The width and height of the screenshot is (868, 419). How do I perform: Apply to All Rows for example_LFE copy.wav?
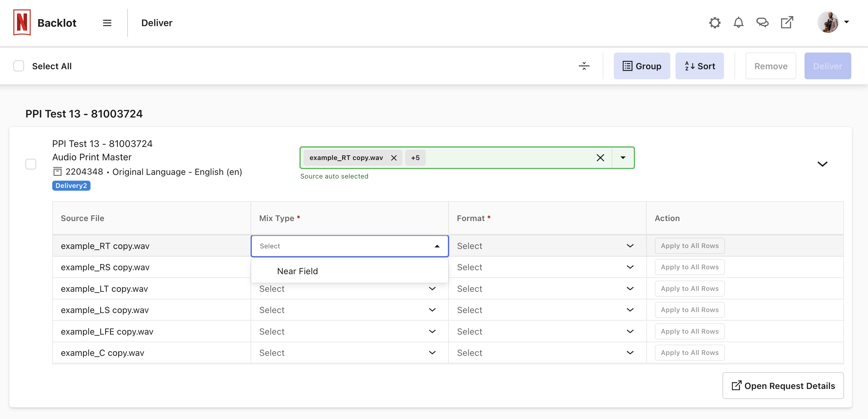689,332
